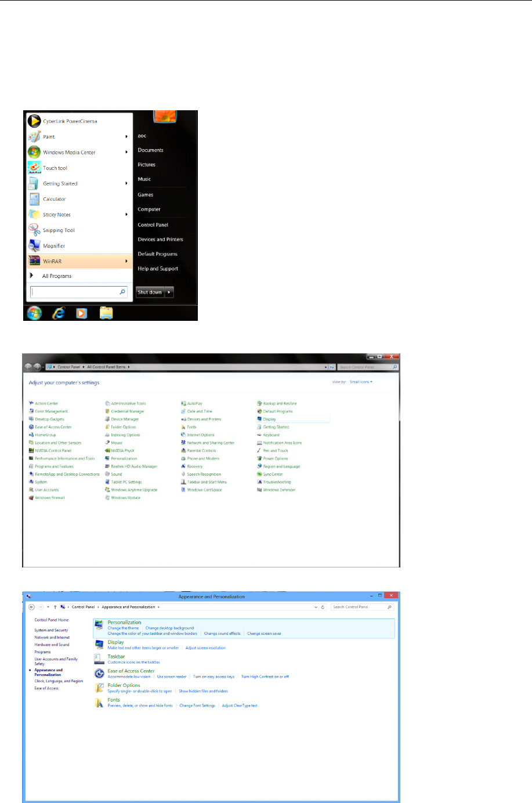Launch the Touch tool icon
This screenshot has width=532, height=803.
click(34, 168)
